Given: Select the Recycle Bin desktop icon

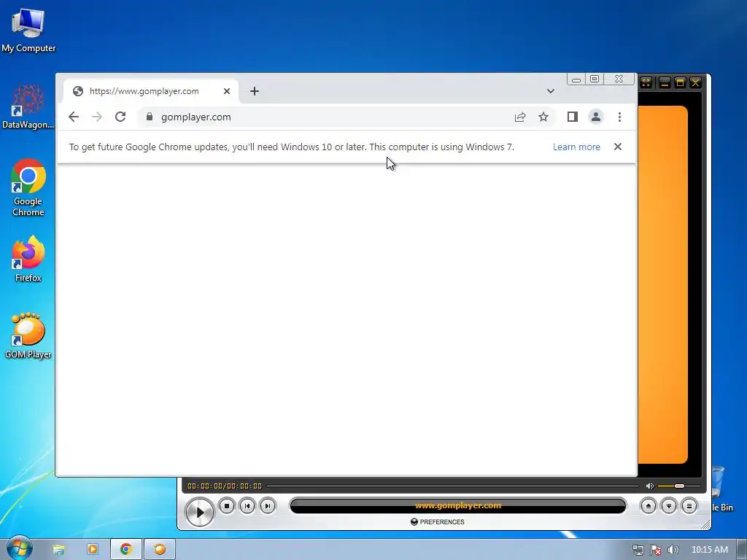Looking at the screenshot, I should [721, 488].
